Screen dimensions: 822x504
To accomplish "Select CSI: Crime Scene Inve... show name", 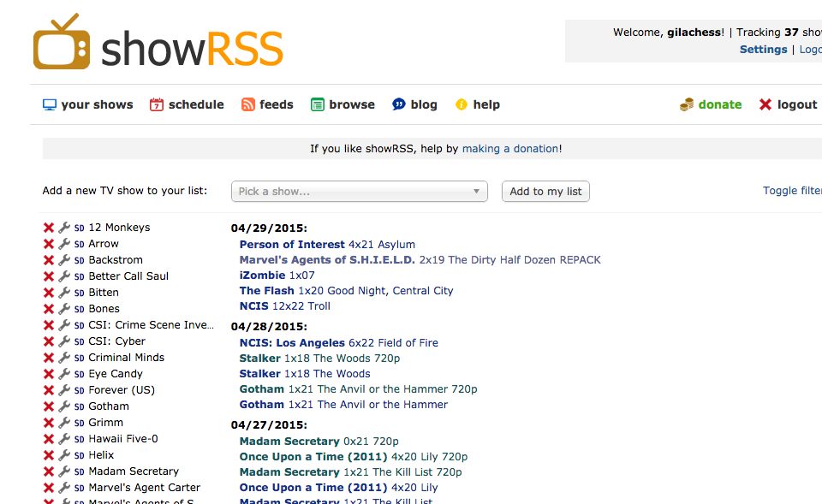I will (151, 325).
